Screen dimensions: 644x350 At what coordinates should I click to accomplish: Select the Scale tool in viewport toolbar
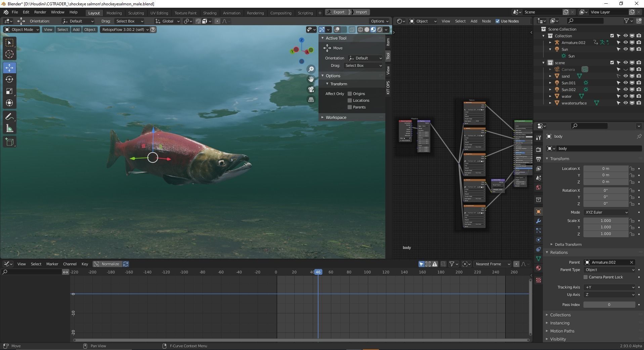click(x=9, y=91)
